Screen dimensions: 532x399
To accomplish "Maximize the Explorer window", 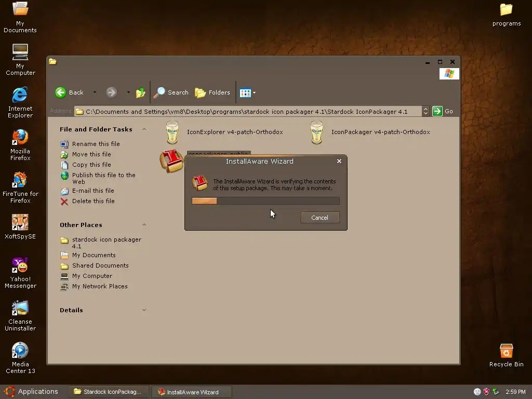I will click(x=440, y=62).
